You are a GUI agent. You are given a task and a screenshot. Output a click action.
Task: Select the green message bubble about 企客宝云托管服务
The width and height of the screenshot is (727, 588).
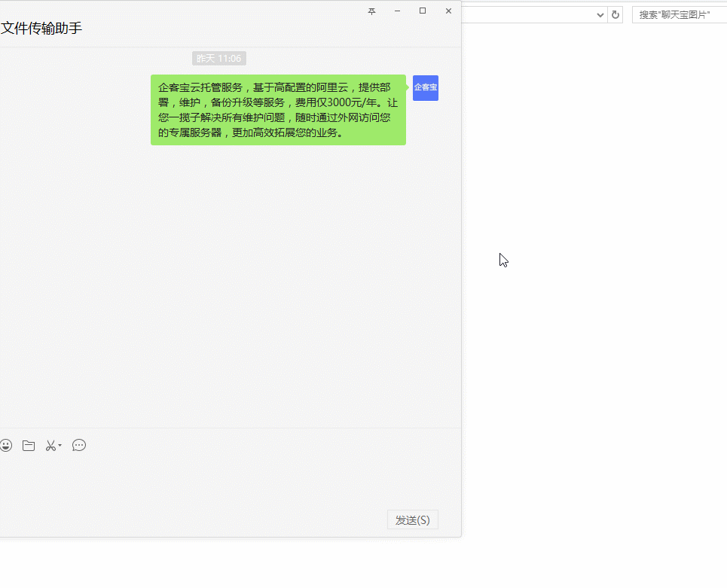click(x=279, y=109)
